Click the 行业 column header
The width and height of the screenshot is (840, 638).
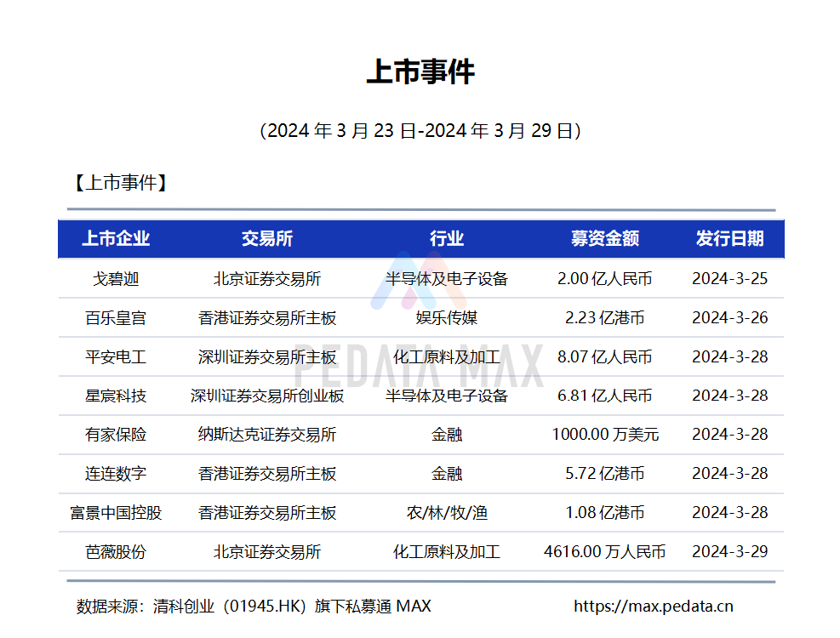point(446,238)
